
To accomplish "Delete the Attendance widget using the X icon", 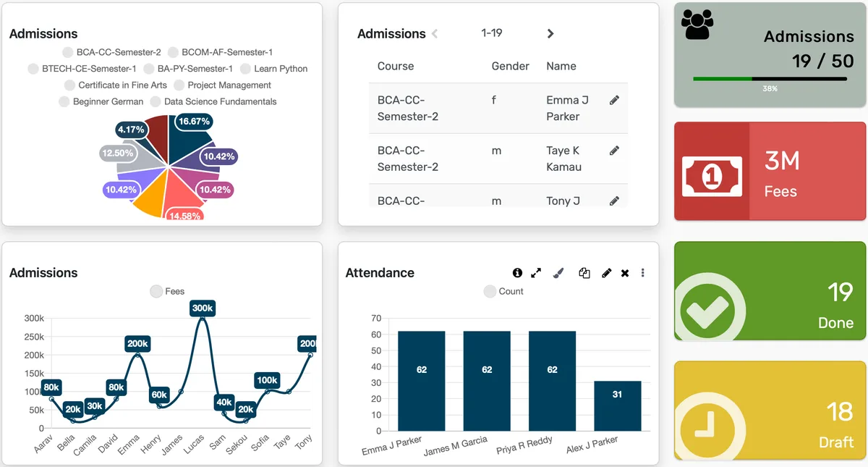I will (x=624, y=273).
